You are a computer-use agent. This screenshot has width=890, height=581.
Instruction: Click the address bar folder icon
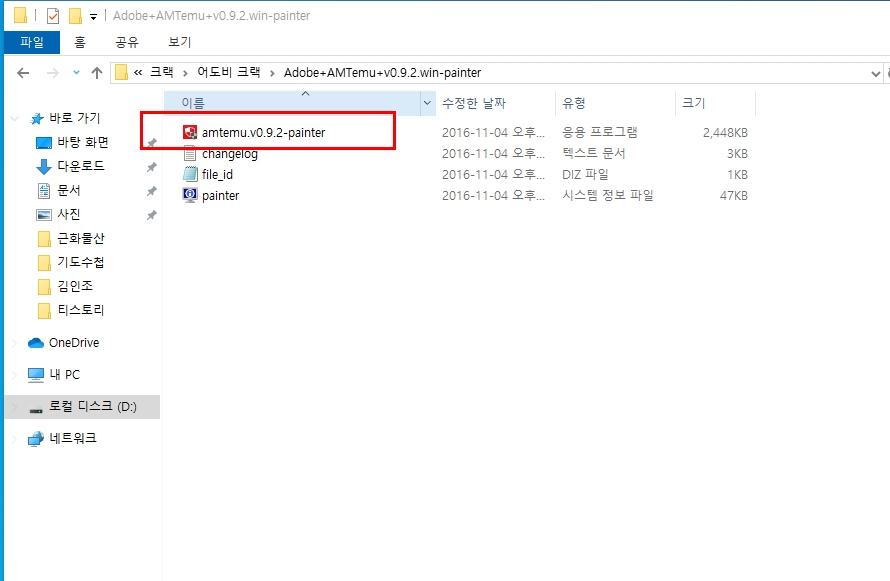click(x=121, y=73)
